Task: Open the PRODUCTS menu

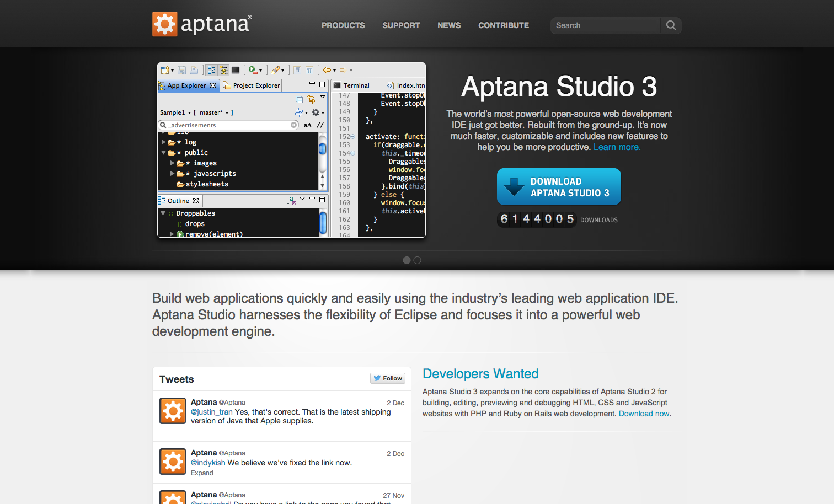Action: tap(343, 25)
